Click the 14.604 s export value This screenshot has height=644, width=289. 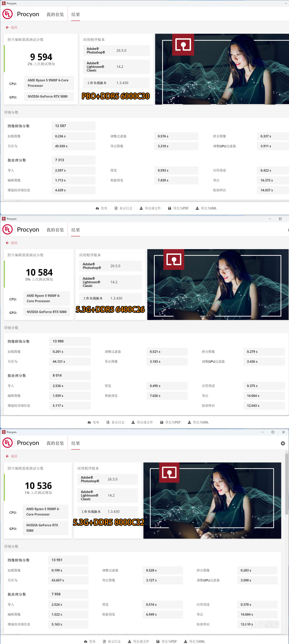coord(257,614)
